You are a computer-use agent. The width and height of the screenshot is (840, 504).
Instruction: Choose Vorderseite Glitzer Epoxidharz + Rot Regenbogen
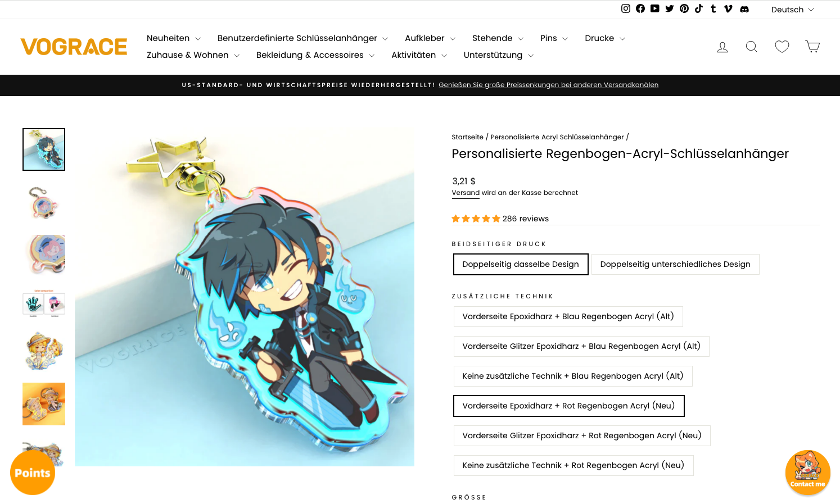click(582, 435)
